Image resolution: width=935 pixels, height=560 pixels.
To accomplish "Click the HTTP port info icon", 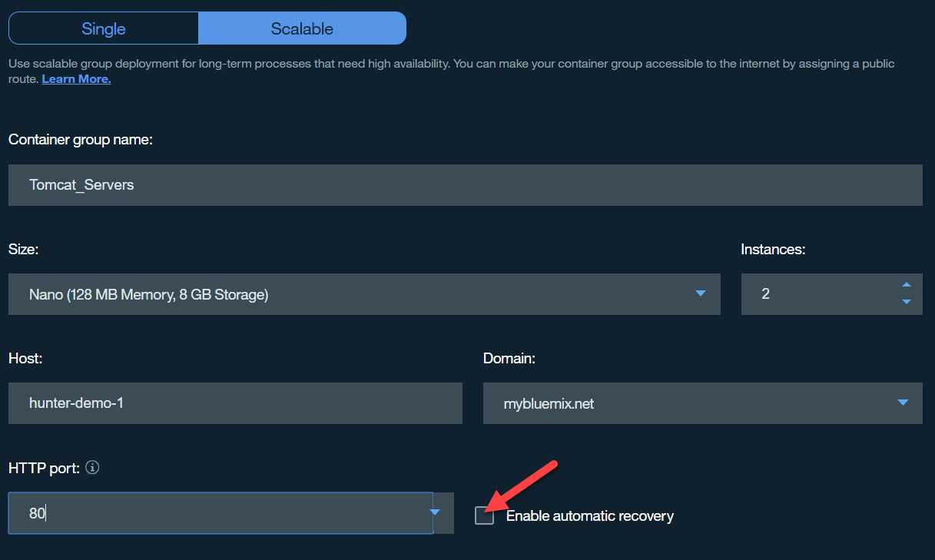I will tap(93, 467).
